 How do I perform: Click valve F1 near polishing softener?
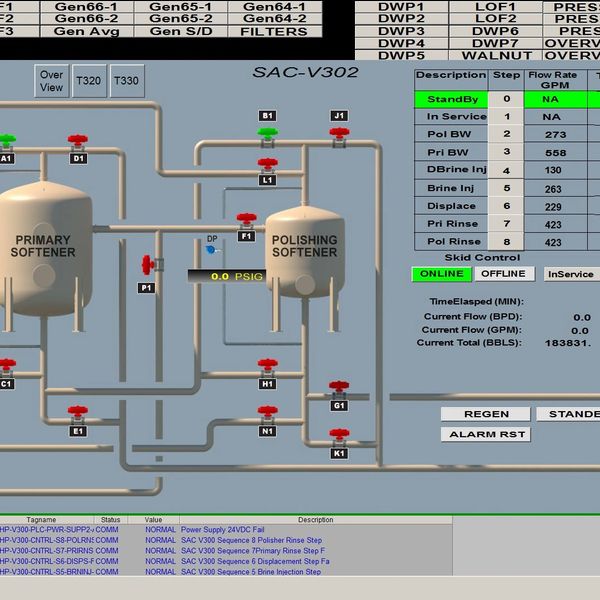click(246, 219)
